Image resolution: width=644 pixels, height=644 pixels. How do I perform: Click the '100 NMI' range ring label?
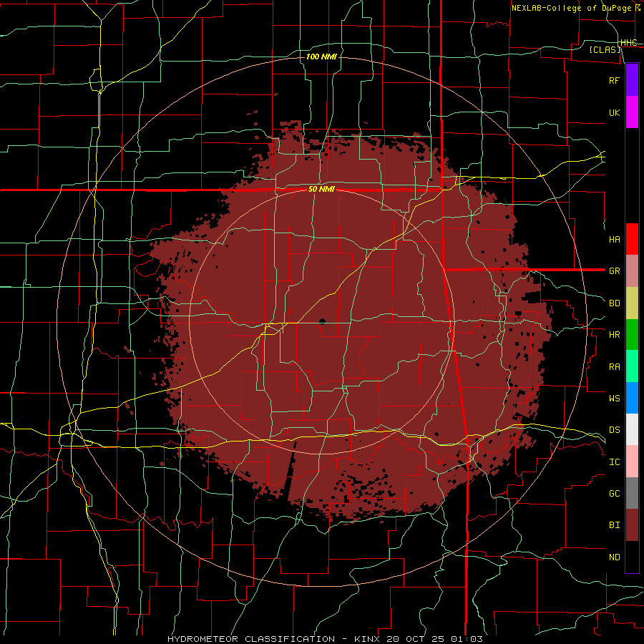(x=321, y=57)
